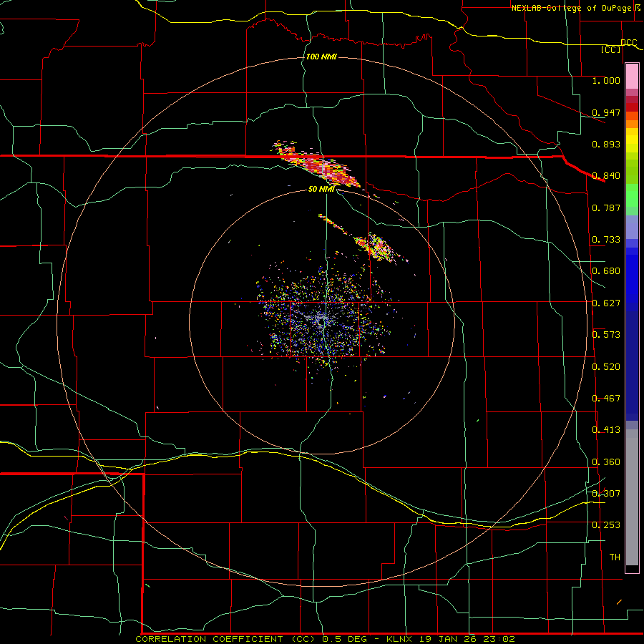The height and width of the screenshot is (644, 644).
Task: Click the 0.840 scale value
Action: click(x=606, y=176)
